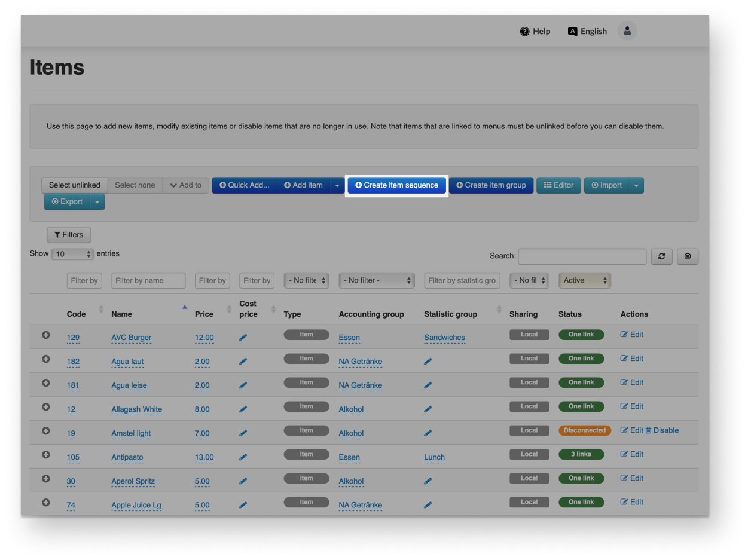Image resolution: width=748 pixels, height=560 pixels.
Task: Expand the Agua leise row plus icon
Action: pyautogui.click(x=45, y=382)
